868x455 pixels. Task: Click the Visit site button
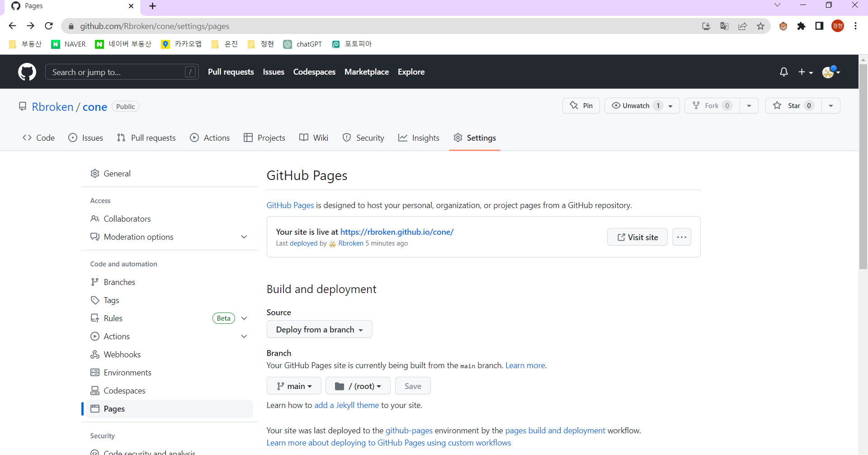point(637,237)
